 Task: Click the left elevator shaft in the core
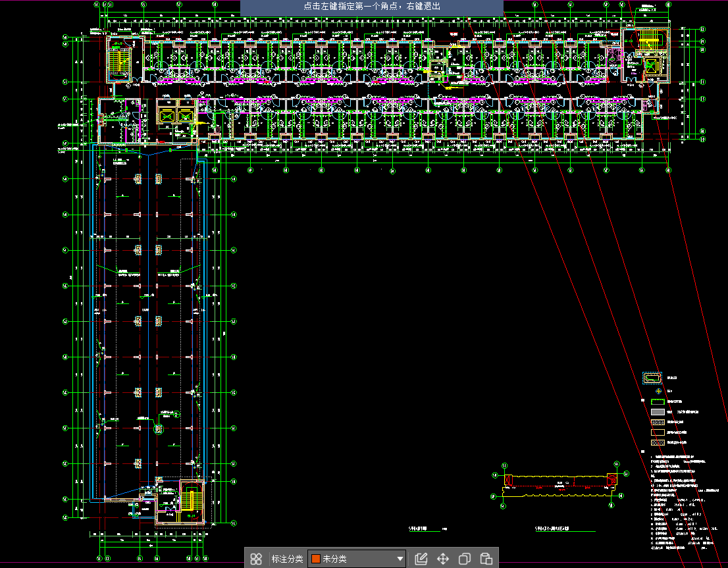[167, 116]
